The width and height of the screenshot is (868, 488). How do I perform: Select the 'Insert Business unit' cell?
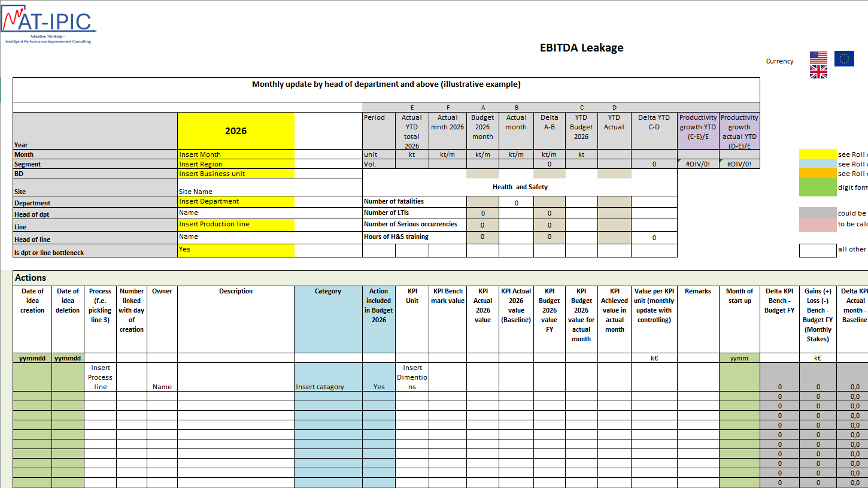pos(236,174)
